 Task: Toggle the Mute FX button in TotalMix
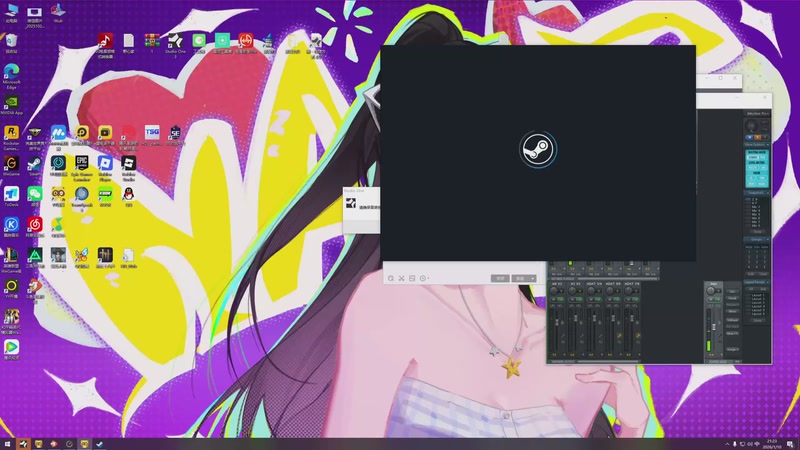pos(733,333)
